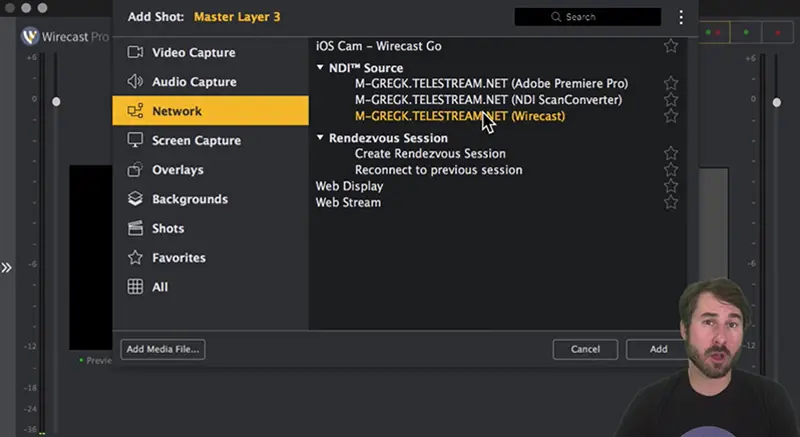The width and height of the screenshot is (800, 437).
Task: Click the Wirecast Pro logo icon
Action: [x=30, y=37]
